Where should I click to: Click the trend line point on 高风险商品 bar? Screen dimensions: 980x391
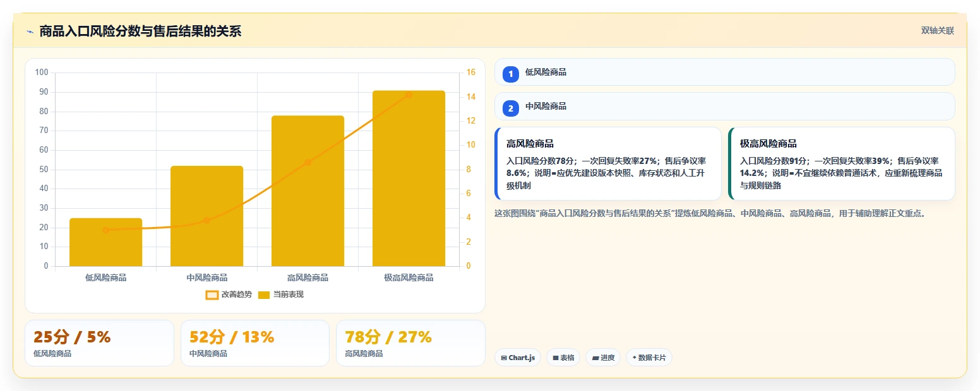coord(308,162)
